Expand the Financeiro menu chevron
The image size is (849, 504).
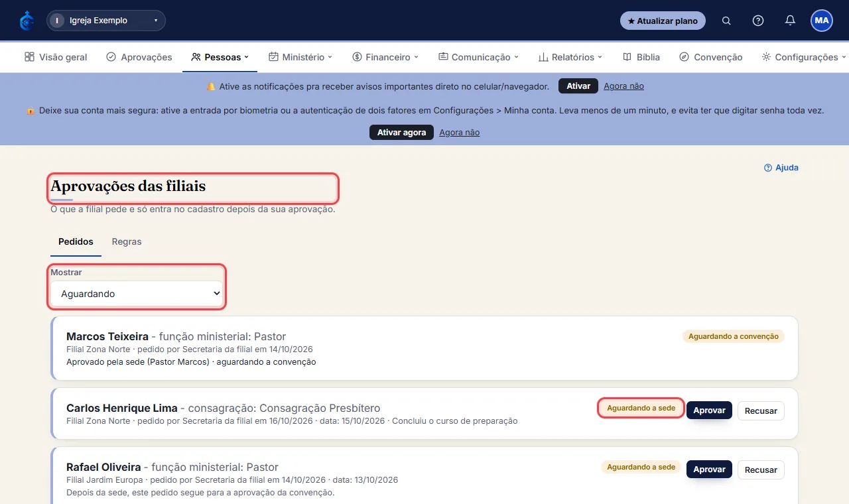pyautogui.click(x=416, y=57)
